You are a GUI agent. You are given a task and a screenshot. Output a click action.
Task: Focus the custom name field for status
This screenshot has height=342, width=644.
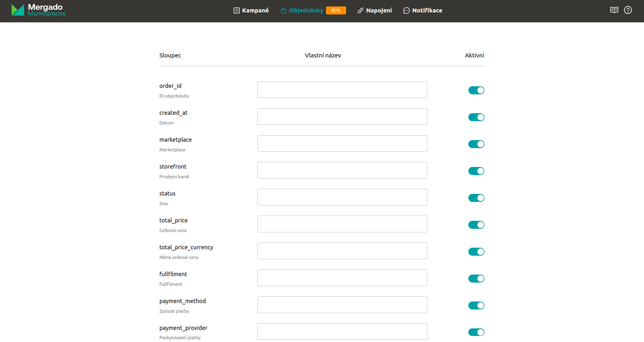[x=342, y=197]
